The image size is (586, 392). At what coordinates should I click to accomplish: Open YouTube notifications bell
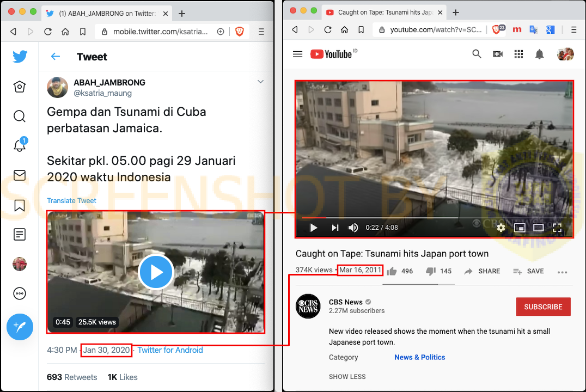click(x=539, y=54)
